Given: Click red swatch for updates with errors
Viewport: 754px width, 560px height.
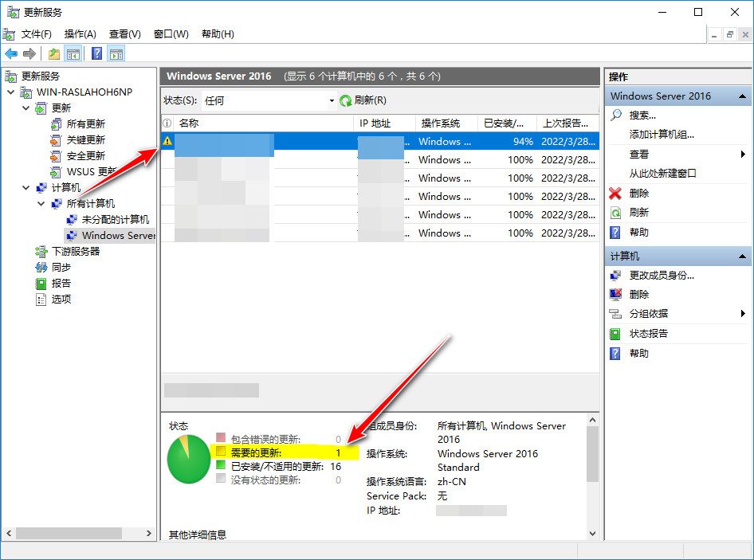Looking at the screenshot, I should [x=221, y=437].
